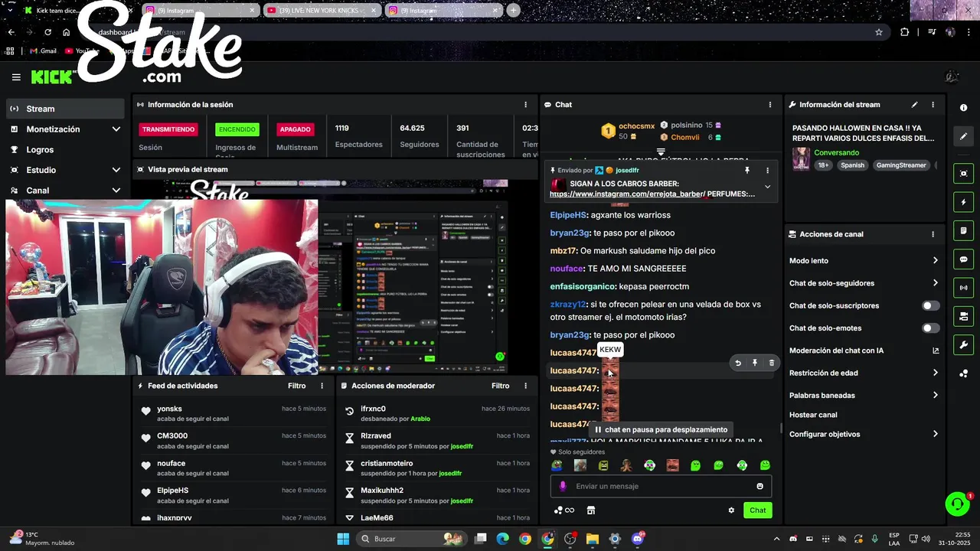Click the pencil edit icon in right sidebar
The width and height of the screenshot is (980, 551).
point(964,136)
